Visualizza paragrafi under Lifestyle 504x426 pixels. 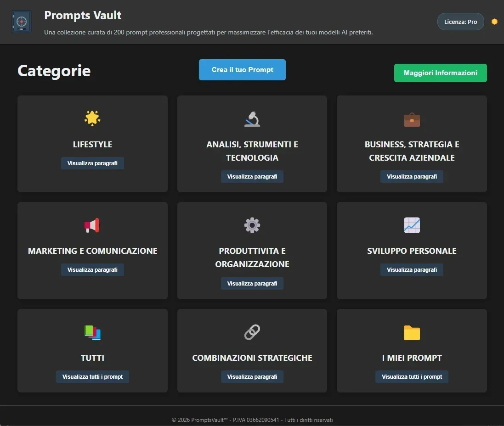click(92, 163)
